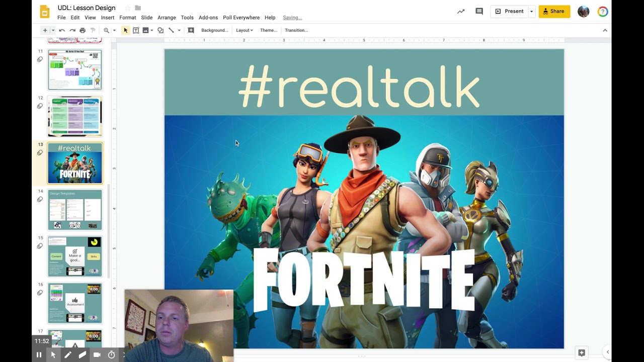The height and width of the screenshot is (362, 644).
Task: Open the View menu
Action: 90,18
